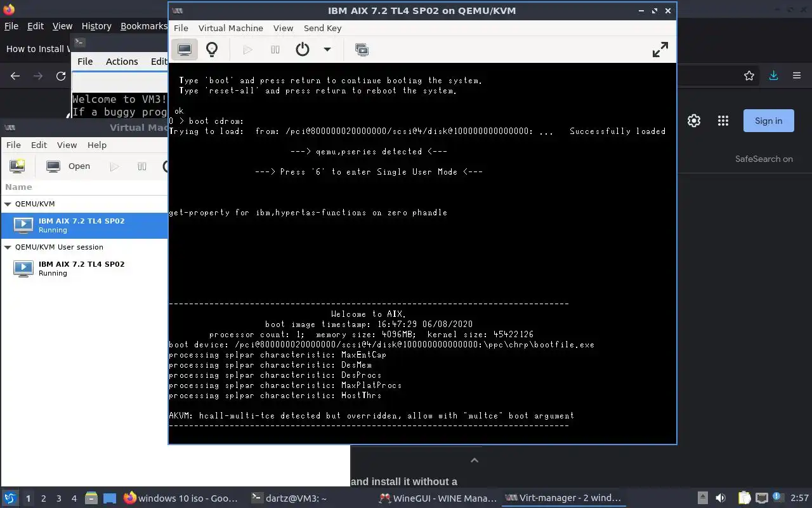This screenshot has height=508, width=812.
Task: Open Google quick settings gear
Action: tap(694, 121)
